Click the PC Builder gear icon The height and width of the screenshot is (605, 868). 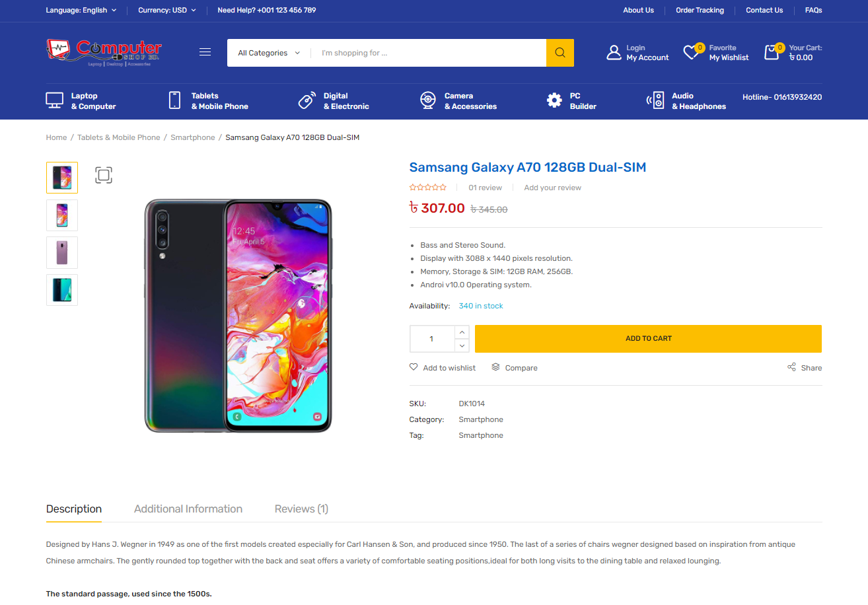tap(554, 100)
